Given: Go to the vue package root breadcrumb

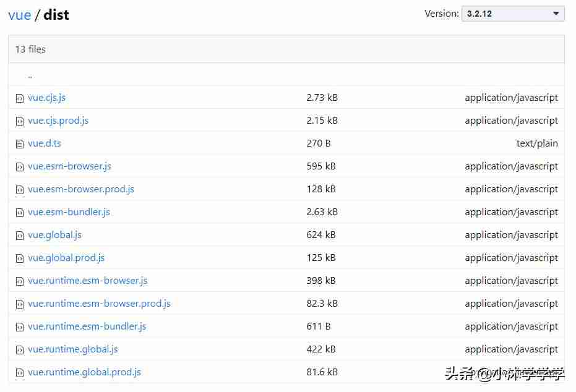Looking at the screenshot, I should click(x=19, y=15).
